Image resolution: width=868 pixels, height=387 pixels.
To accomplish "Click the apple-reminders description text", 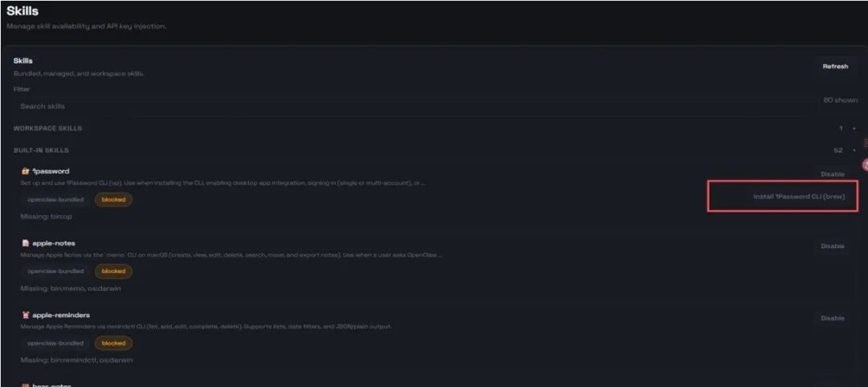I will [206, 327].
